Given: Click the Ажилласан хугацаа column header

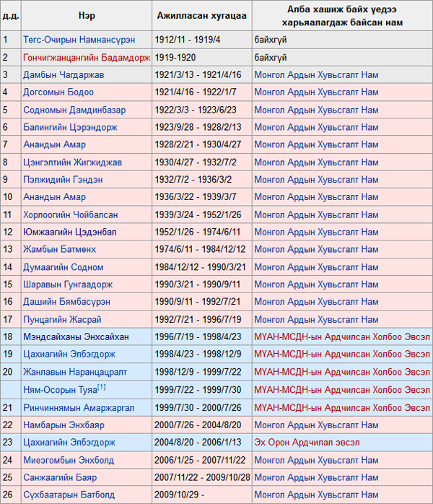Looking at the screenshot, I should pyautogui.click(x=202, y=16).
